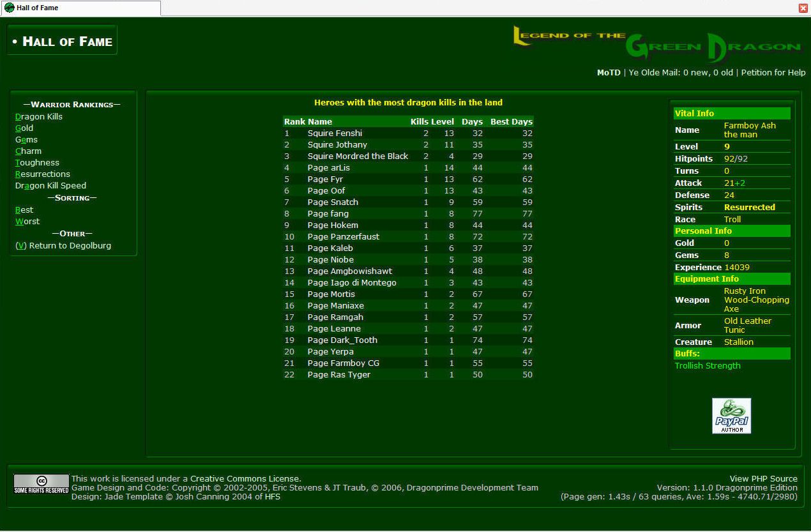Click the green dragon tab favicon
Image resolution: width=811 pixels, height=532 pixels.
pos(10,8)
